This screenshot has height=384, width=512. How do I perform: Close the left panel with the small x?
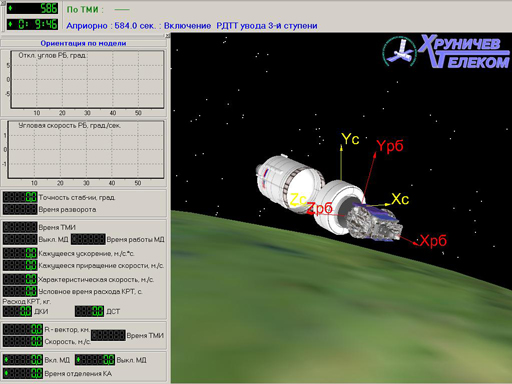pyautogui.click(x=168, y=36)
